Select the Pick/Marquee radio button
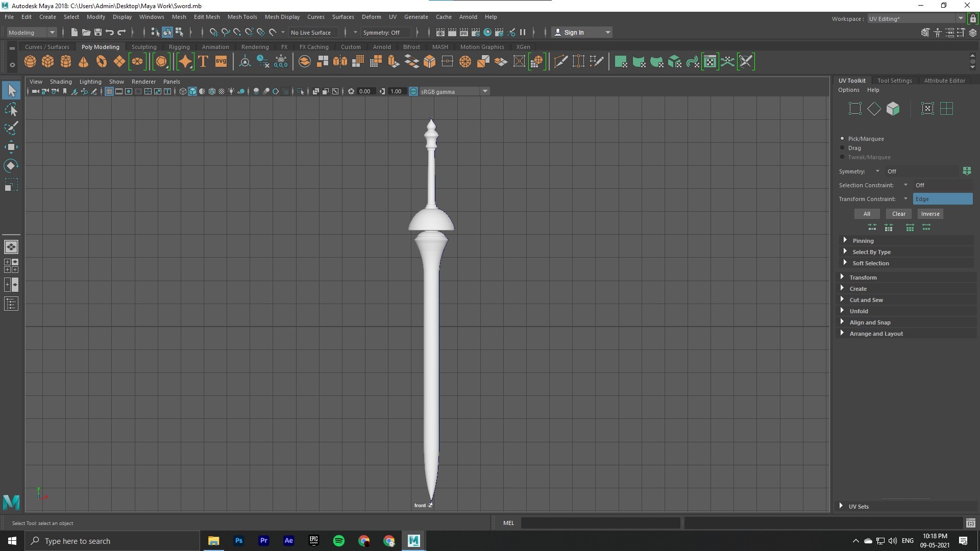The height and width of the screenshot is (551, 980). tap(842, 138)
